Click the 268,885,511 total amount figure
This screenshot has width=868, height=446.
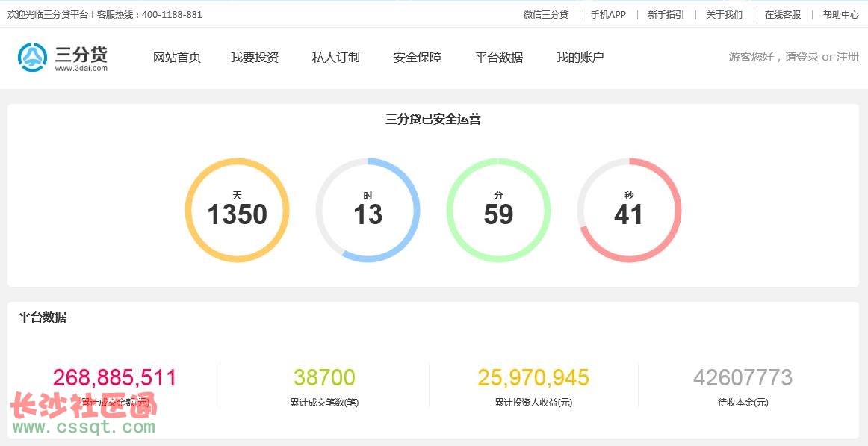coord(114,378)
